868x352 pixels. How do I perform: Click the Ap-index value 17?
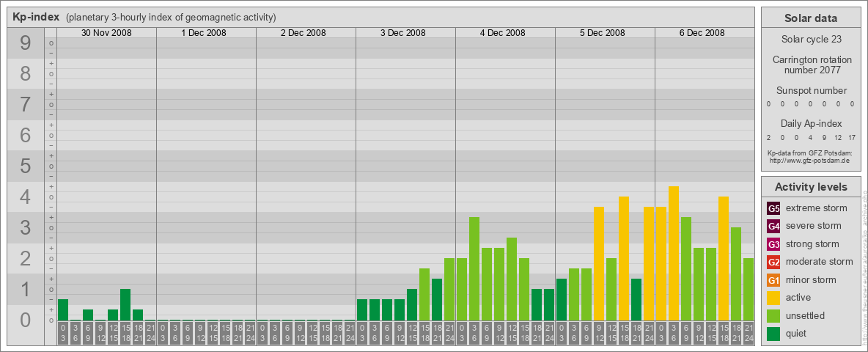click(x=851, y=138)
